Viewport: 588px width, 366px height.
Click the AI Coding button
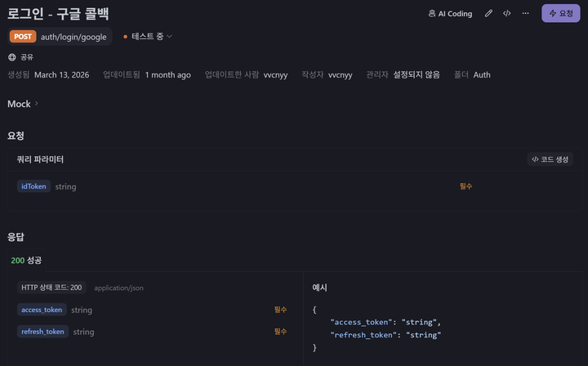pos(450,14)
